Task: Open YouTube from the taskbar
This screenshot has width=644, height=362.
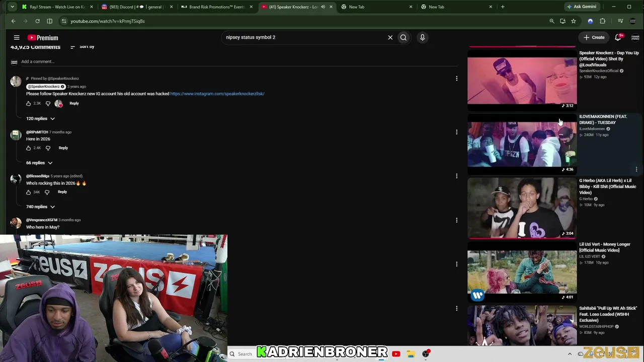Action: 396,354
